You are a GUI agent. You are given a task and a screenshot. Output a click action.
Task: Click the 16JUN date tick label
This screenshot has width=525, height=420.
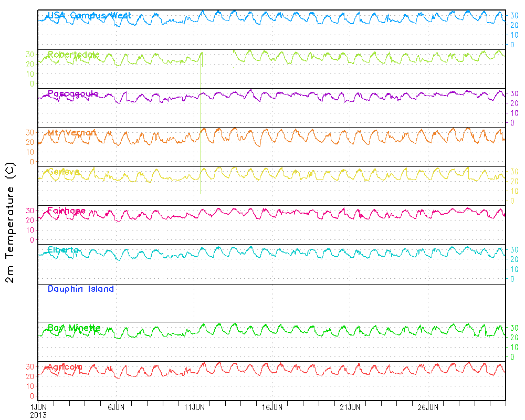(x=272, y=407)
